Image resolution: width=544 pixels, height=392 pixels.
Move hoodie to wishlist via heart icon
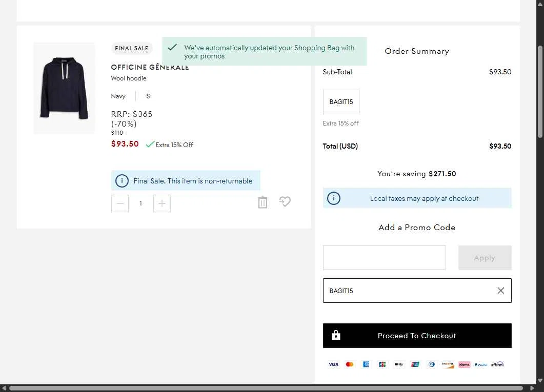(285, 201)
